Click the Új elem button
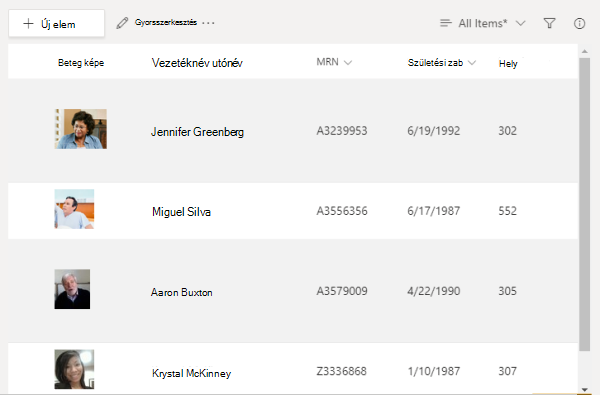The image size is (600, 395). click(x=57, y=24)
